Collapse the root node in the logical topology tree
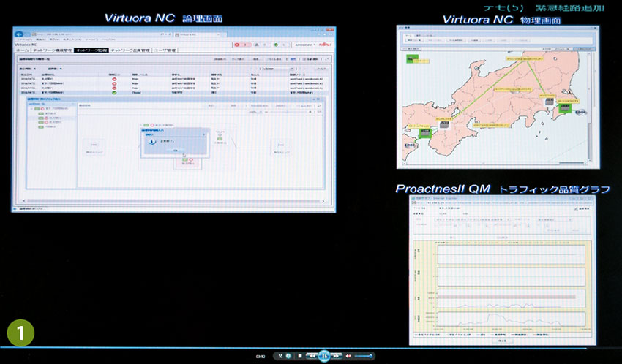Viewport: 622px width, 364px height. [32, 108]
